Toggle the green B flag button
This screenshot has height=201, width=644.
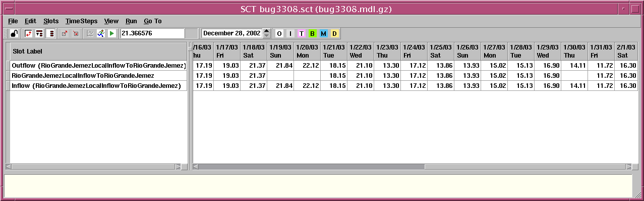click(x=312, y=33)
